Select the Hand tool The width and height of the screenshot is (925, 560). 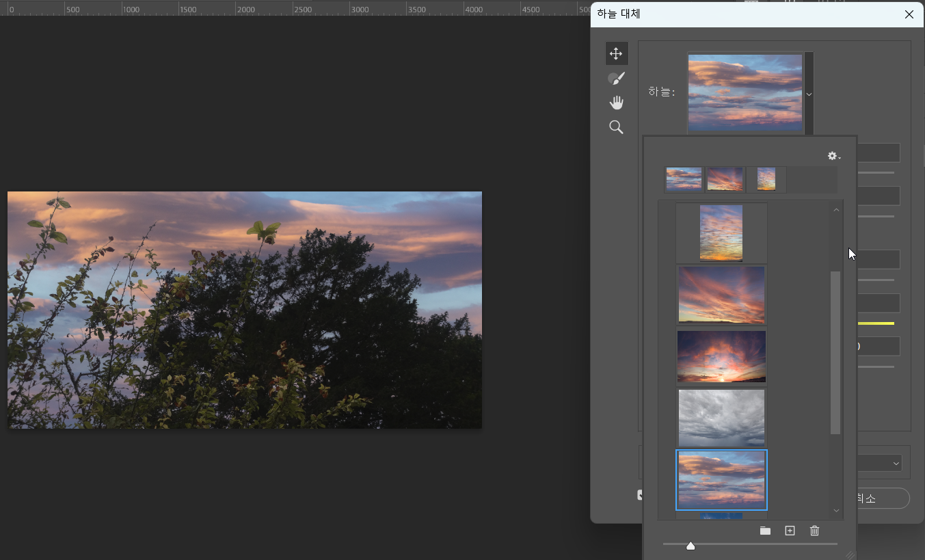click(x=616, y=103)
